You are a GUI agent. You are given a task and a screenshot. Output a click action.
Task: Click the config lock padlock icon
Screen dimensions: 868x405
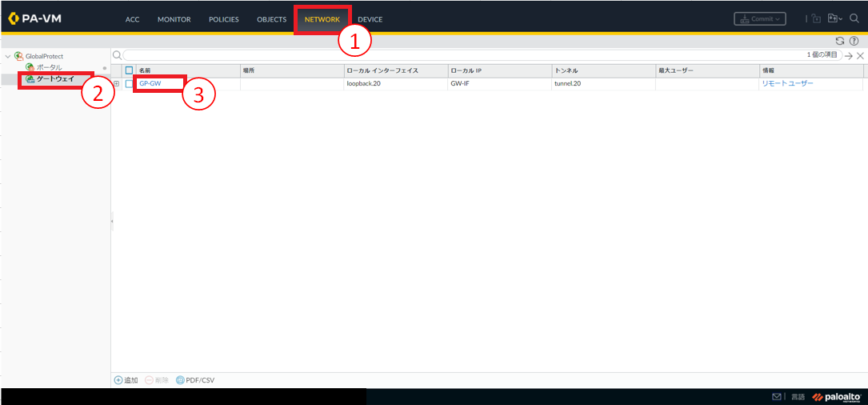pos(816,19)
